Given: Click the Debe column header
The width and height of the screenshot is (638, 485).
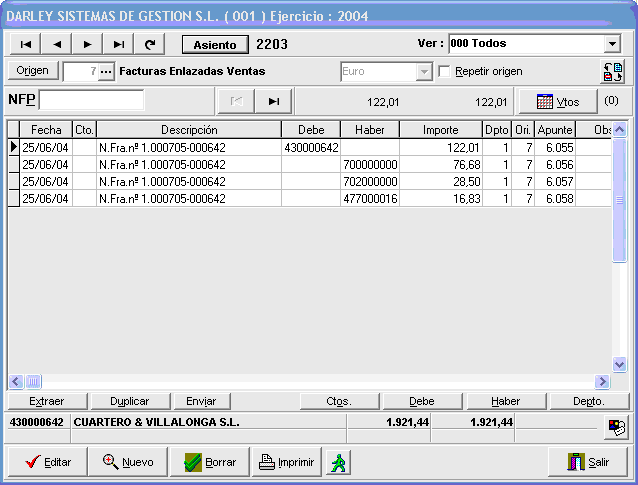Looking at the screenshot, I should click(310, 130).
